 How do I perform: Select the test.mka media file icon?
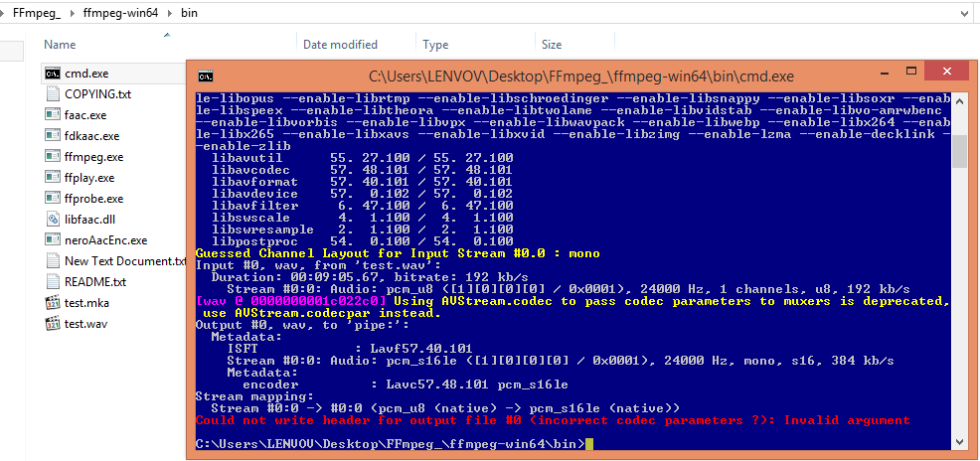coord(53,303)
